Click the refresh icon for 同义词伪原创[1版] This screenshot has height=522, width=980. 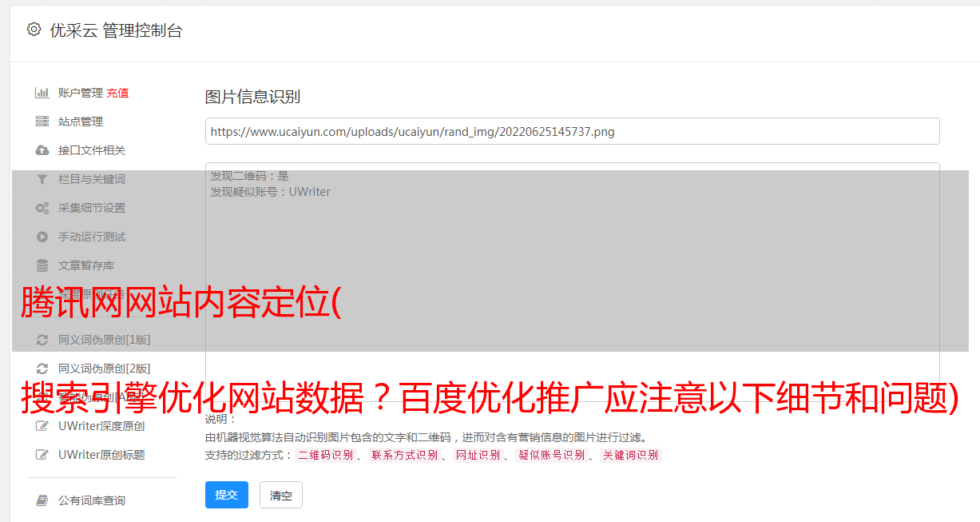[x=42, y=340]
